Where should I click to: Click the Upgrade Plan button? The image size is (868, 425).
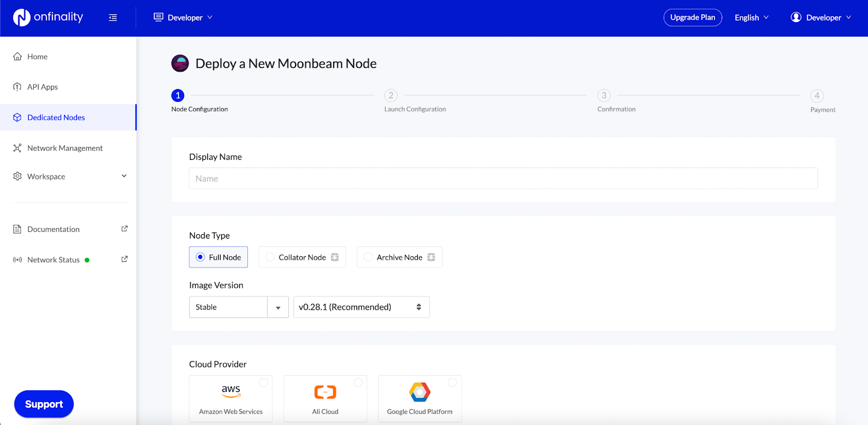pos(693,17)
